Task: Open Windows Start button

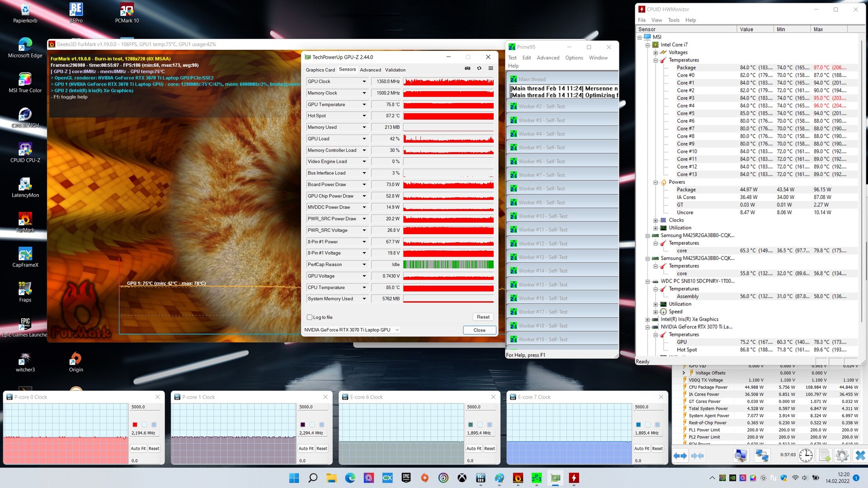Action: click(x=294, y=478)
